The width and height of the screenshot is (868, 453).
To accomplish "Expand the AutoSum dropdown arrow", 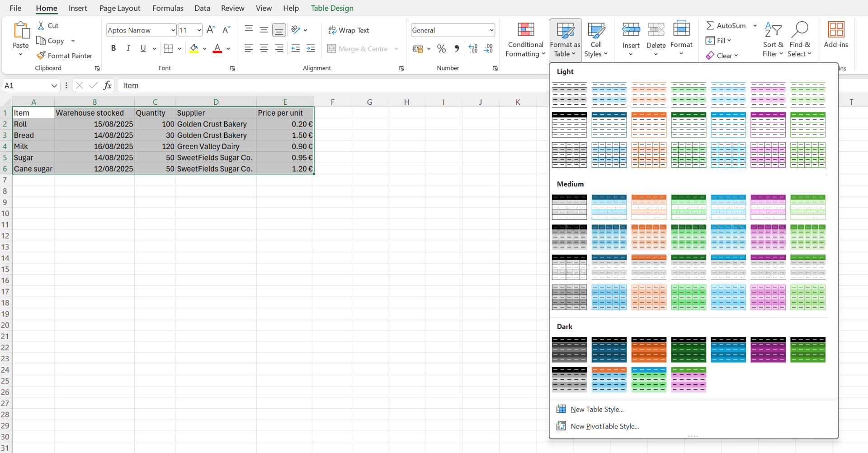I will point(755,26).
